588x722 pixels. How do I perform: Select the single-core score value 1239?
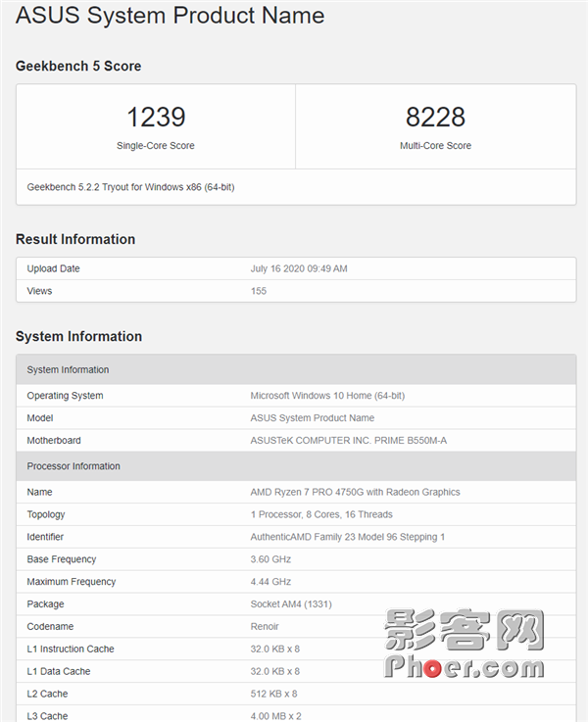156,117
